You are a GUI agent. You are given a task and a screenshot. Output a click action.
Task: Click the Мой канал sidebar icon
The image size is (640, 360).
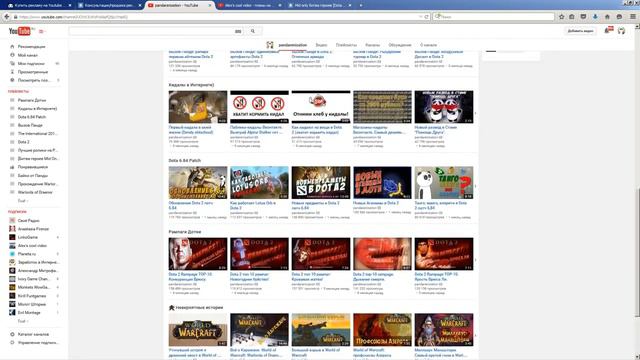tap(12, 55)
